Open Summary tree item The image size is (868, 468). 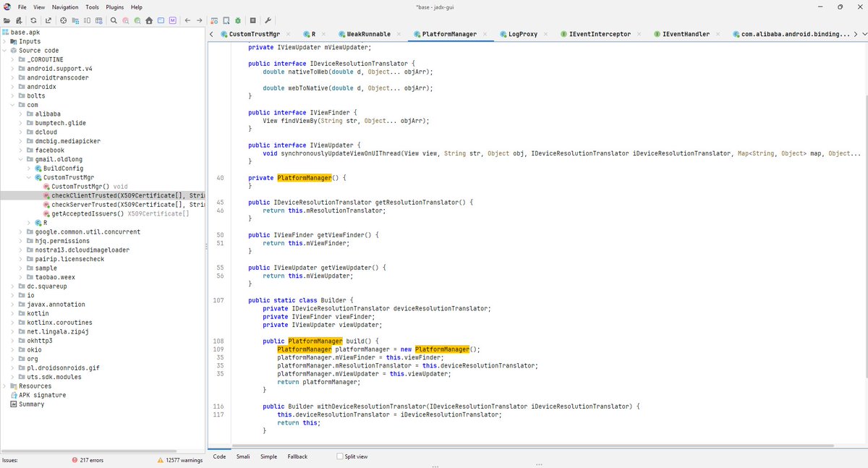[x=27, y=404]
